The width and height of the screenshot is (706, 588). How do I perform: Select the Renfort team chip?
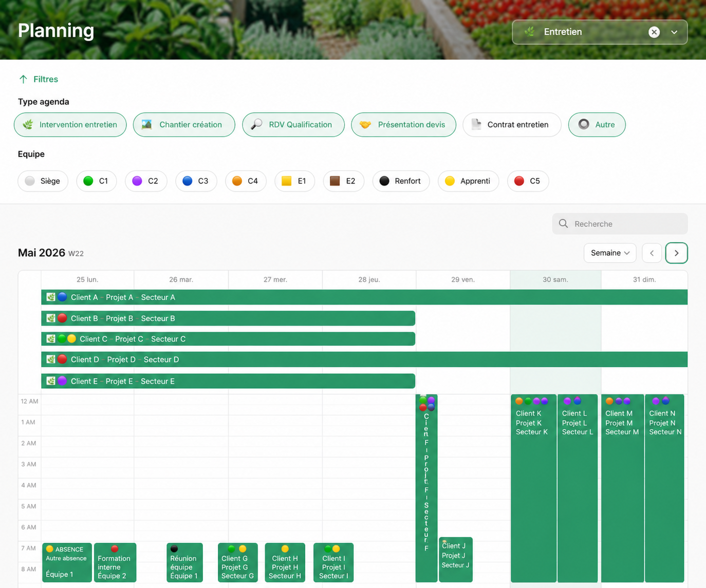click(x=401, y=181)
